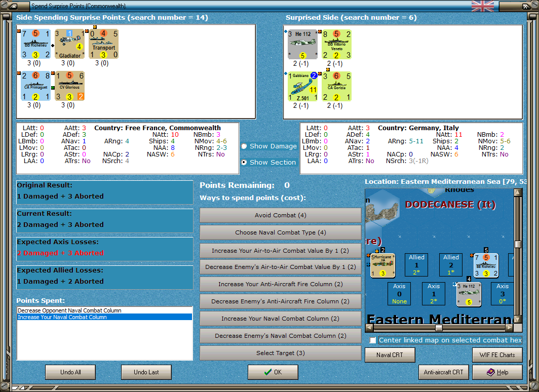This screenshot has width=539, height=392.
Task: Click the Allied 1 sea box on map
Action: 416,265
